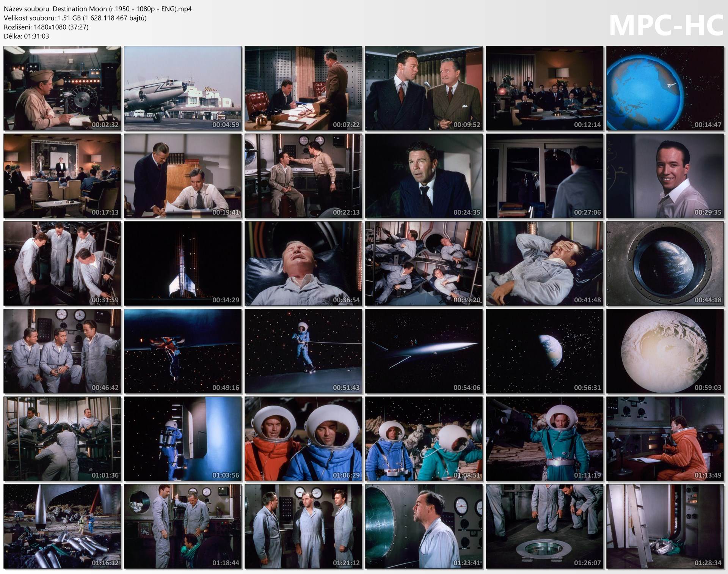Pick the night rocket thumbnail at 00:34:29
The width and height of the screenshot is (728, 574).
click(183, 264)
